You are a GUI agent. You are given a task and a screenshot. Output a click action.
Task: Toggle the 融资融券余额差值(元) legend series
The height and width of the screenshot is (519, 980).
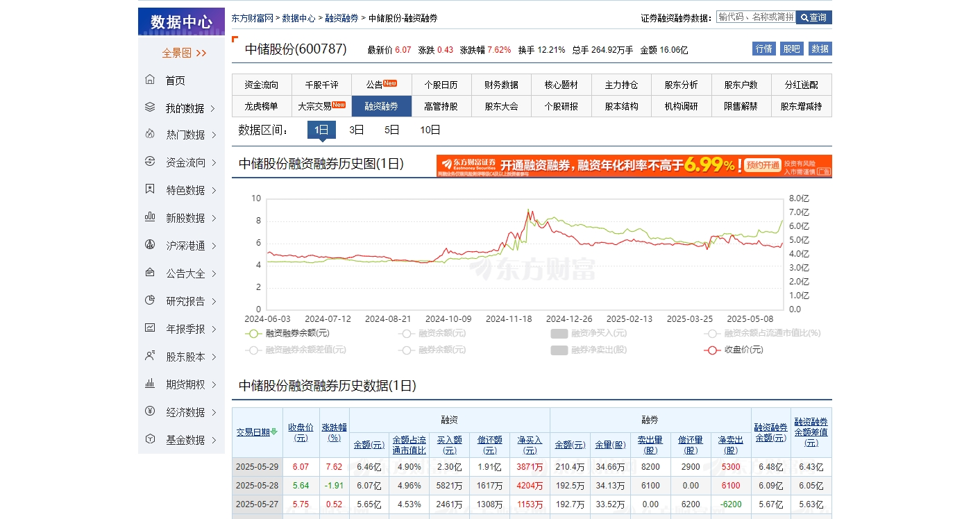pos(295,350)
